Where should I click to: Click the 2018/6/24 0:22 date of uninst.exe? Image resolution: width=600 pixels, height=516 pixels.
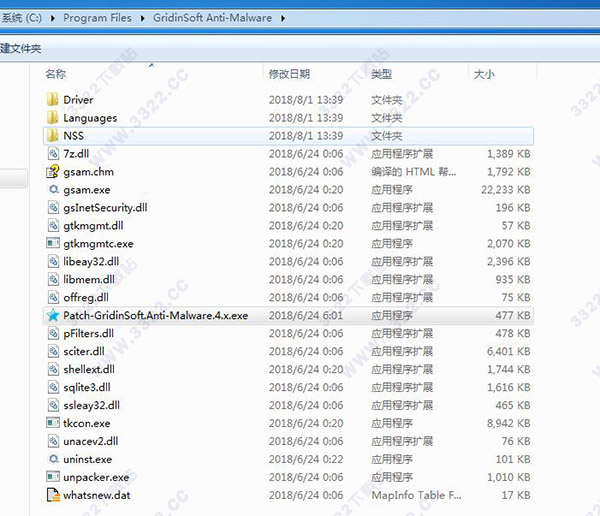306,459
